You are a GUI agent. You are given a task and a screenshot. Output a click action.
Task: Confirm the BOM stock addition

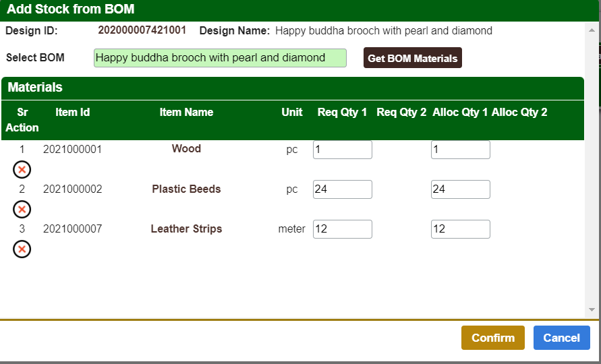pos(492,338)
